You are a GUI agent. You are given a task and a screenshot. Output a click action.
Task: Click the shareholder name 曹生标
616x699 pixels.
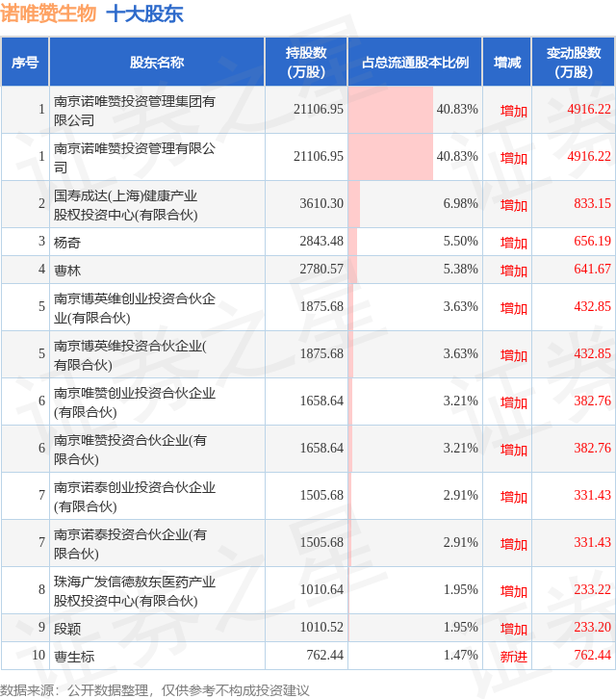pos(74,657)
